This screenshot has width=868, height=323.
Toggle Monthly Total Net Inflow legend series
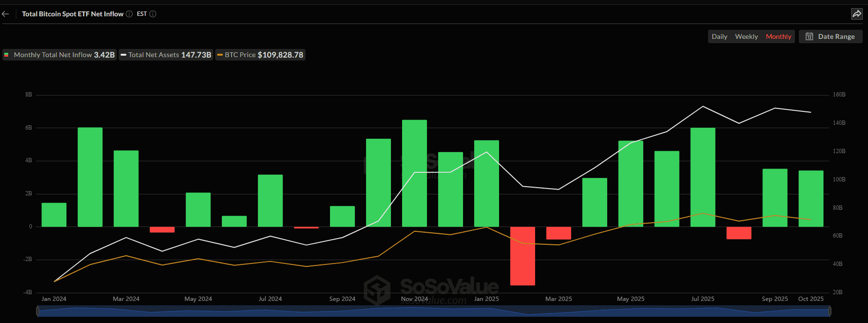tap(60, 55)
